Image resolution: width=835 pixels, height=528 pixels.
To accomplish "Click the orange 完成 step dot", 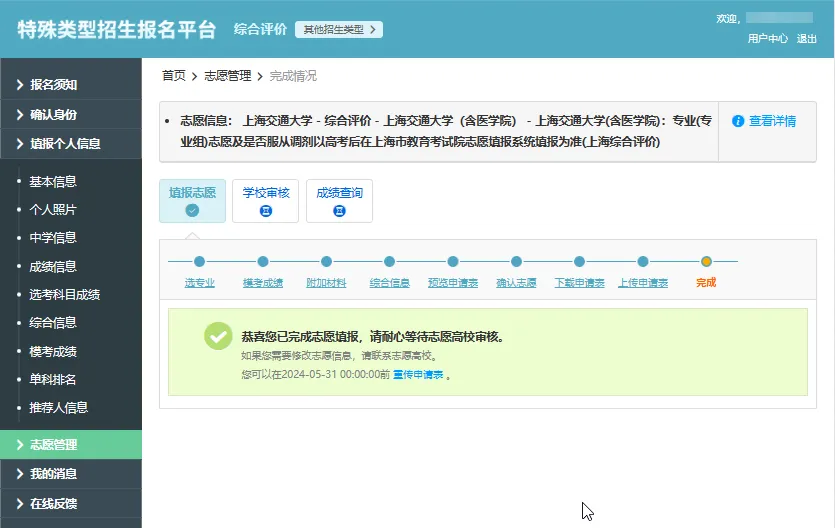I will (706, 262).
